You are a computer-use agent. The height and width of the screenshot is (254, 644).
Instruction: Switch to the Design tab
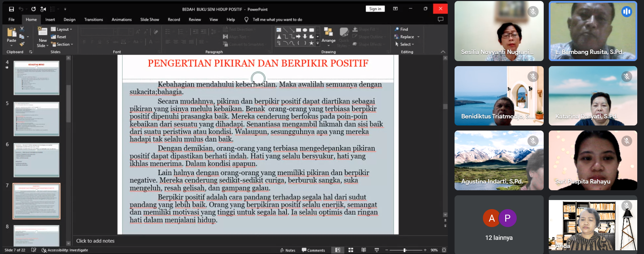click(x=70, y=20)
